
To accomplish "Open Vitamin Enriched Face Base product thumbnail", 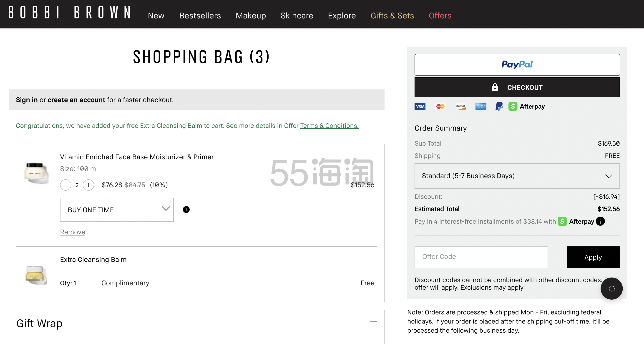I will [x=37, y=173].
